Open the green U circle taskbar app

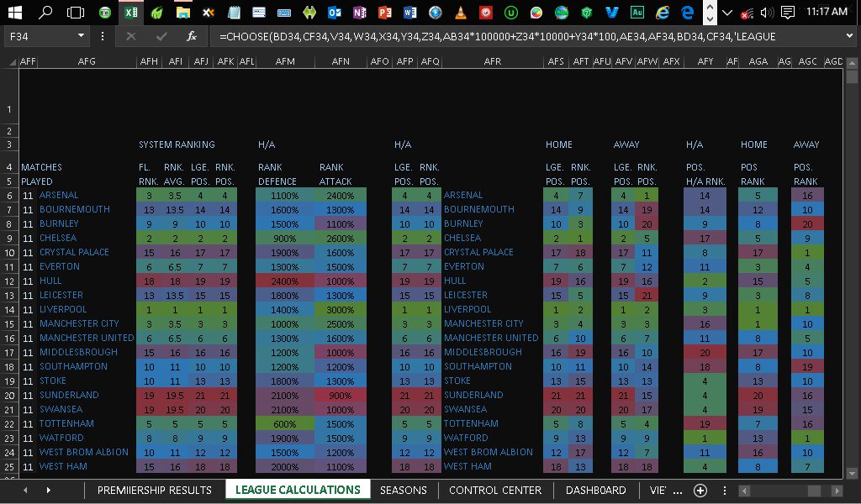(511, 12)
